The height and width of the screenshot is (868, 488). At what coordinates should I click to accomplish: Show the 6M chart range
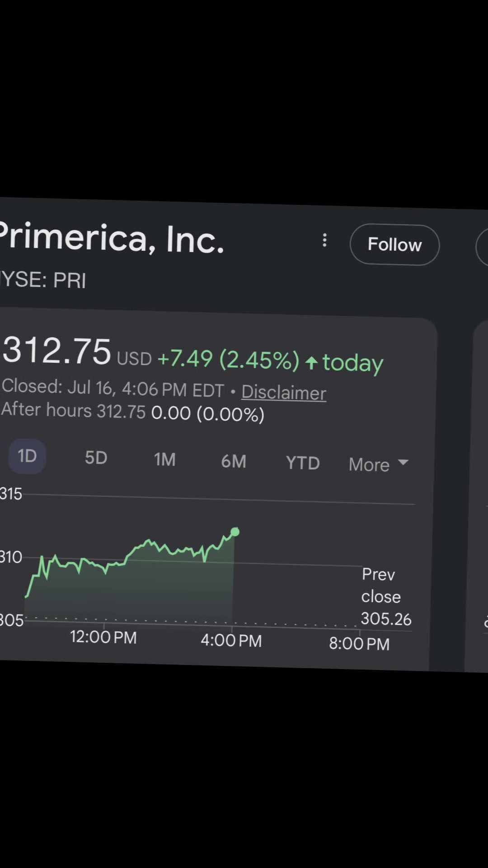(234, 462)
